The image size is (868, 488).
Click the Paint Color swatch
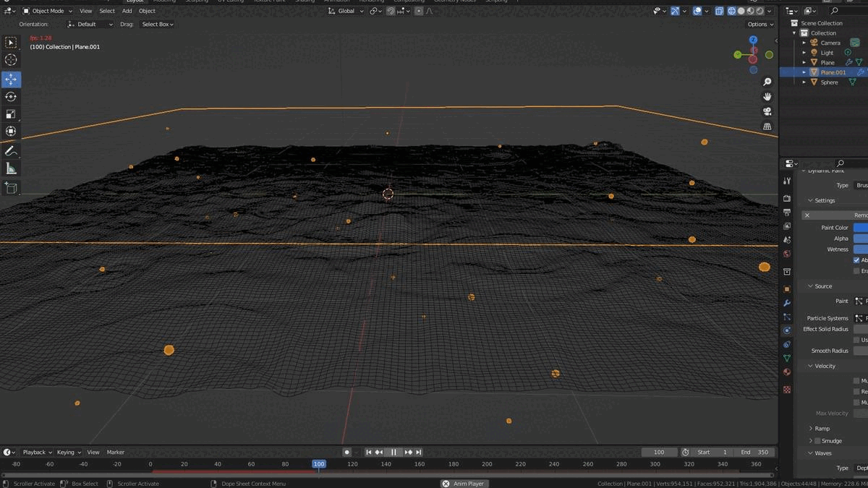(860, 227)
